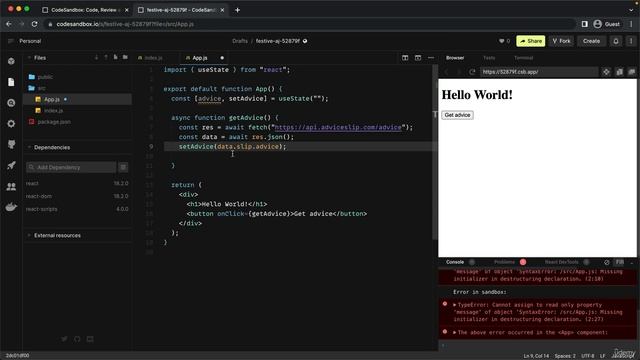Click Get advice button in preview

tap(457, 115)
